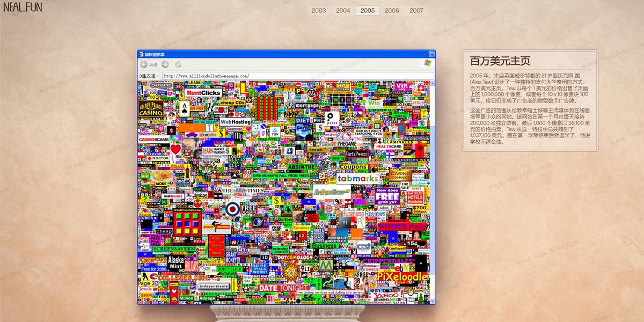Click the Windows flag logo in browser
This screenshot has height=322, width=644.
tap(428, 63)
